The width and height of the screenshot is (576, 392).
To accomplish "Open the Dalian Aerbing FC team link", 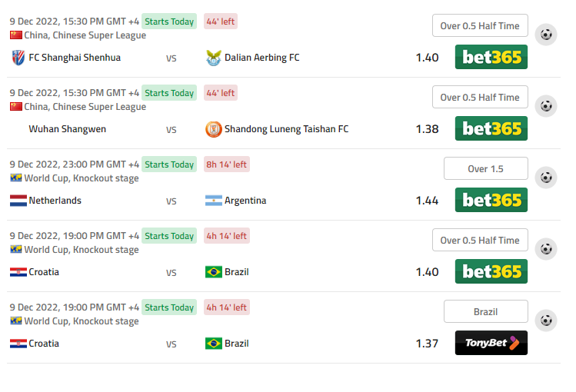I will [262, 58].
